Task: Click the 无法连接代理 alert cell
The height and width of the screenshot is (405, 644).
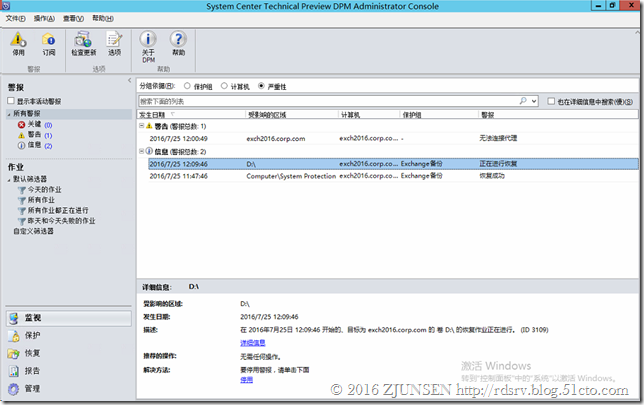Action: 498,138
